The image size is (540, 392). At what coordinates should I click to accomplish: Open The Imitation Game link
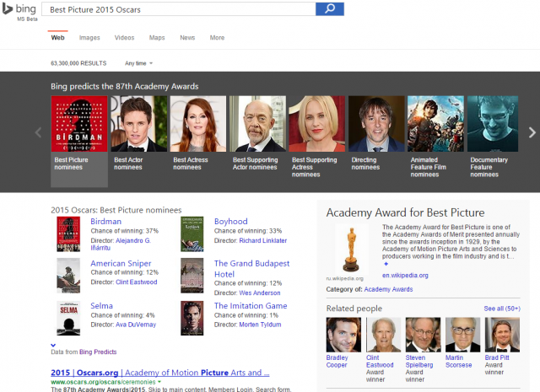point(251,306)
